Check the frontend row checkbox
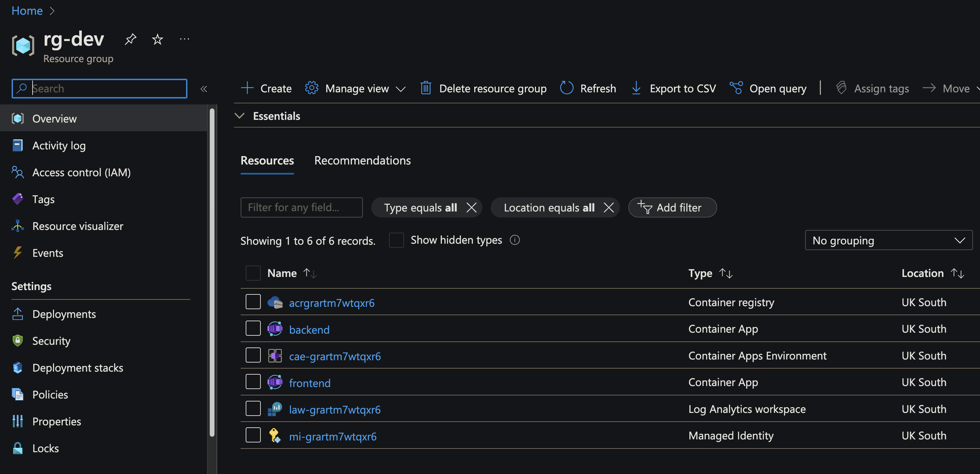Image resolution: width=980 pixels, height=474 pixels. tap(253, 382)
